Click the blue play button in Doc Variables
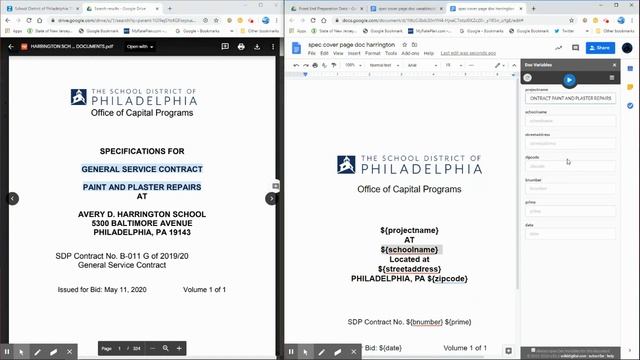This screenshot has height=360, width=640. coord(569,80)
